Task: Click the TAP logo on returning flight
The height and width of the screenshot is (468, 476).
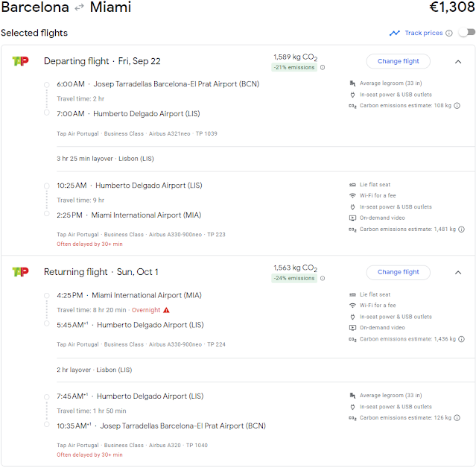Action: click(20, 272)
